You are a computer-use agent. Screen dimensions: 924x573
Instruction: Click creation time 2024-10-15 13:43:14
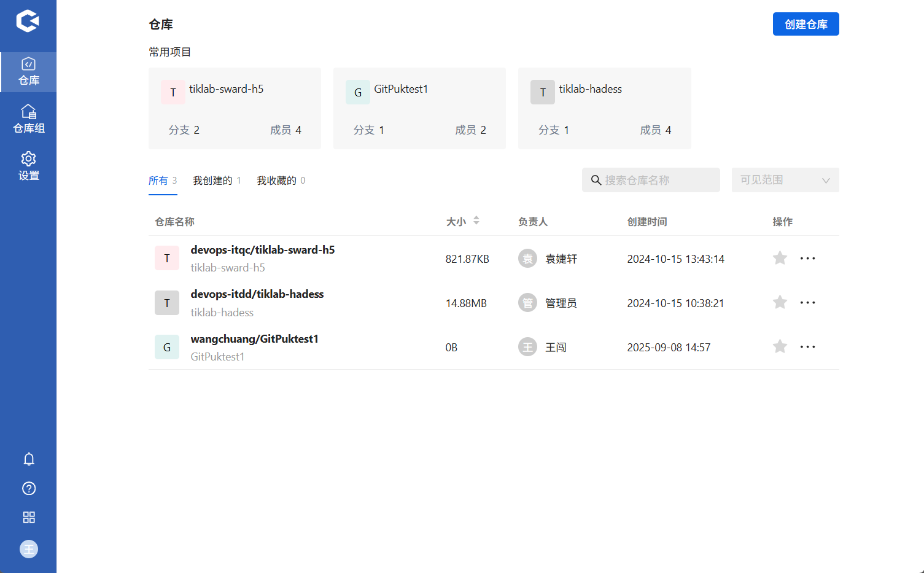675,259
